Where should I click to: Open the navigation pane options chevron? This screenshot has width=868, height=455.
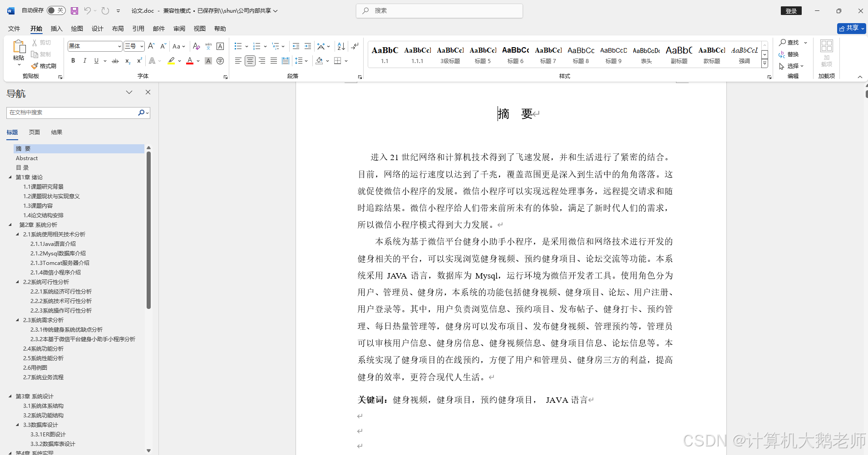129,92
